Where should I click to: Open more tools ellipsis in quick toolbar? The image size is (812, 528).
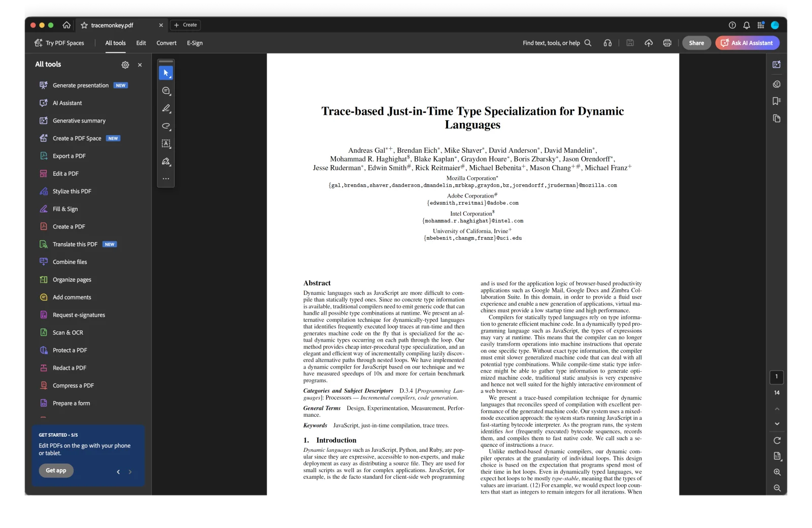tap(166, 179)
